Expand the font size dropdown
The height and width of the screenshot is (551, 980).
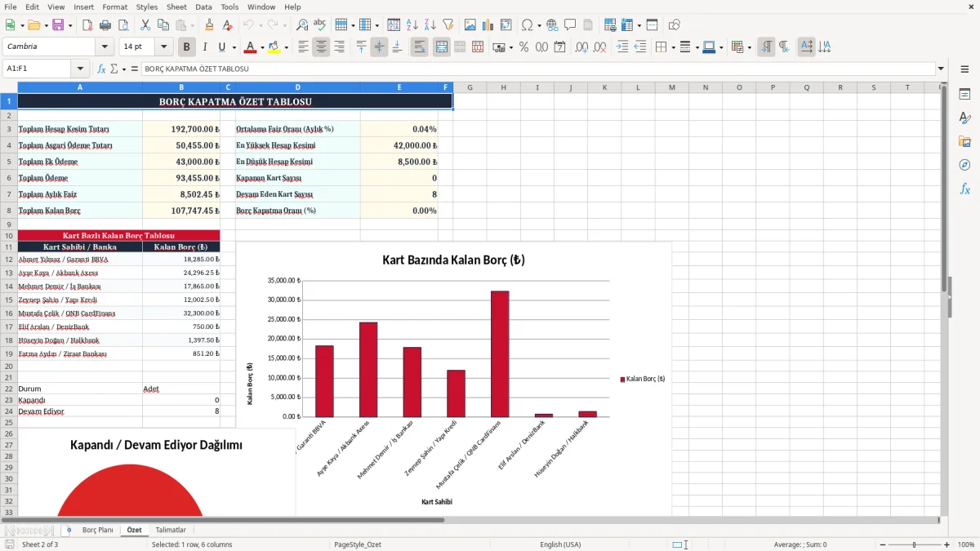tap(164, 47)
